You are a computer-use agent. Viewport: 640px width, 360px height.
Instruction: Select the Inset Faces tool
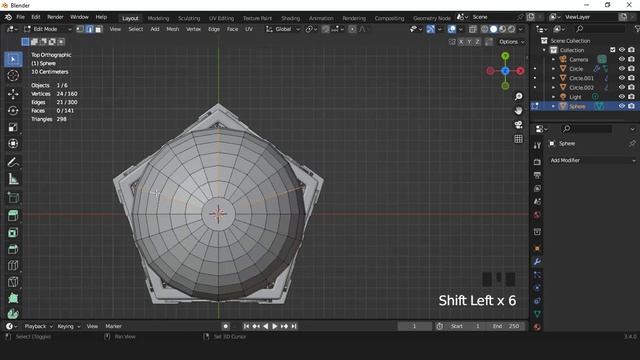pos(13,233)
